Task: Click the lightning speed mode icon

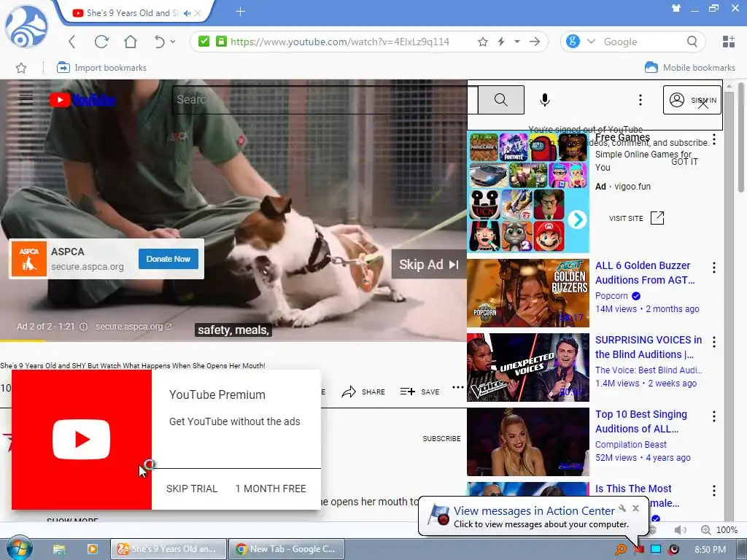Action: click(x=501, y=42)
